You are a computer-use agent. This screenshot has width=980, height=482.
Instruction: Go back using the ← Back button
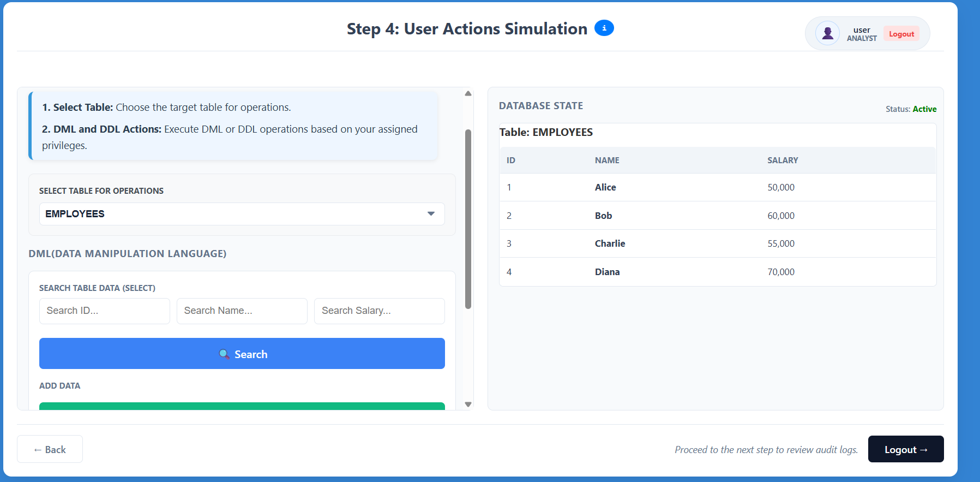tap(50, 449)
